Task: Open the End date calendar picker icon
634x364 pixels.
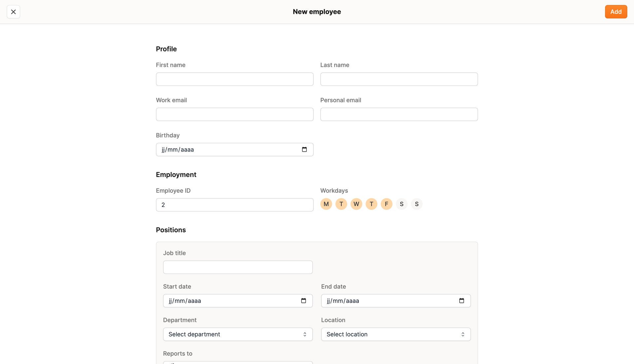Action: (x=462, y=301)
